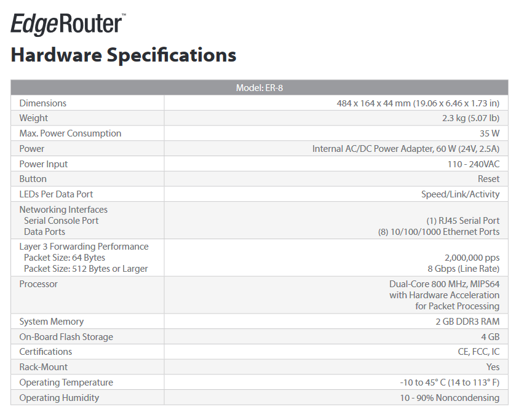519x420 pixels.
Task: Click the Serial Console Port label
Action: tap(61, 221)
